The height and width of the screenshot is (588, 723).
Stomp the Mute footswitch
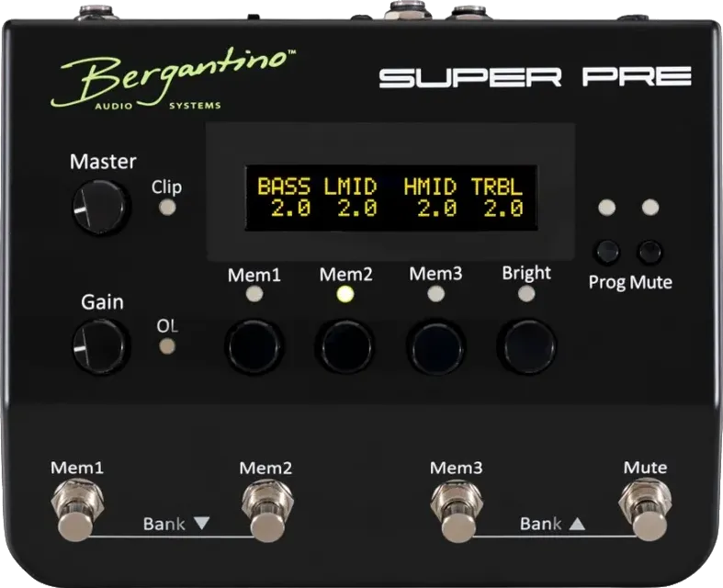[647, 511]
